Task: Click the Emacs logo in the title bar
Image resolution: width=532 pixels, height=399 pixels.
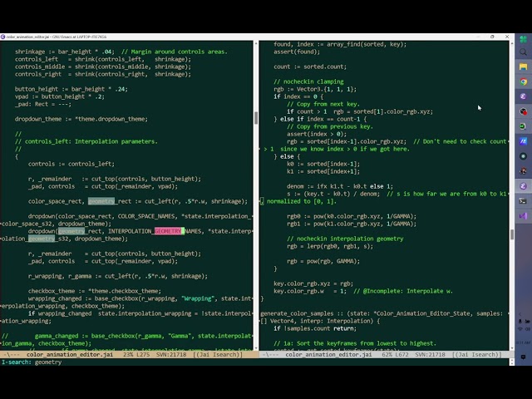Action: 2,37
